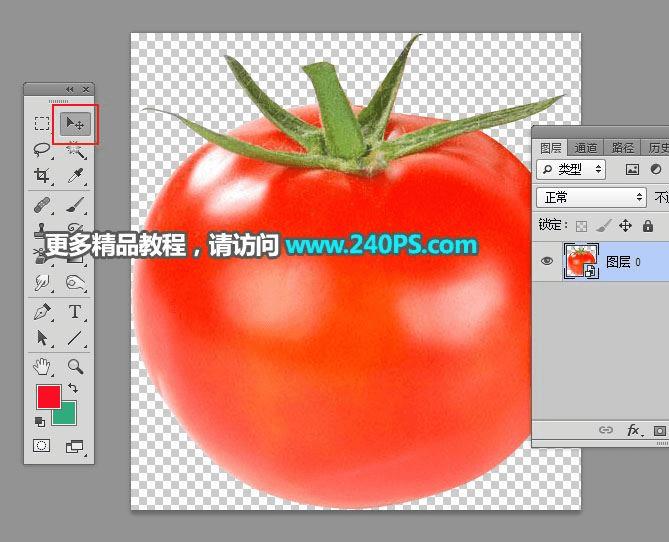Select the Lasso tool
Viewport: 669px width, 542px height.
(42, 150)
